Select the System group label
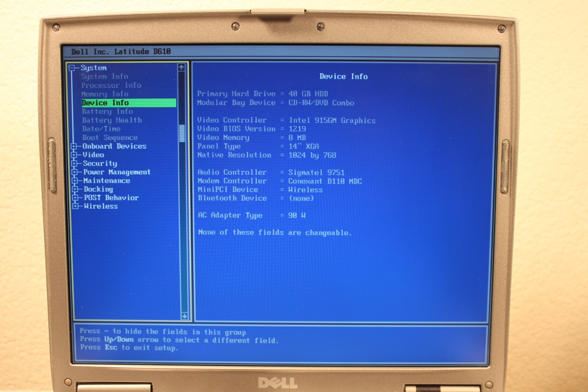 point(94,68)
